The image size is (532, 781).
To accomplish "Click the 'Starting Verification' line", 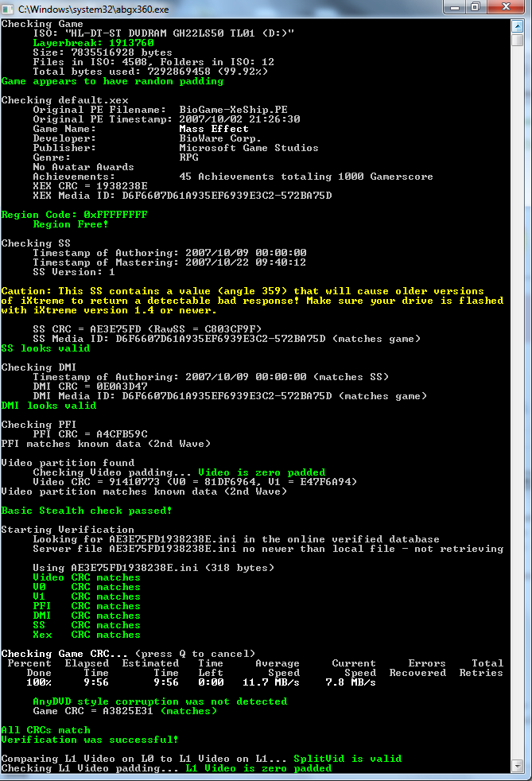I will pos(68,530).
